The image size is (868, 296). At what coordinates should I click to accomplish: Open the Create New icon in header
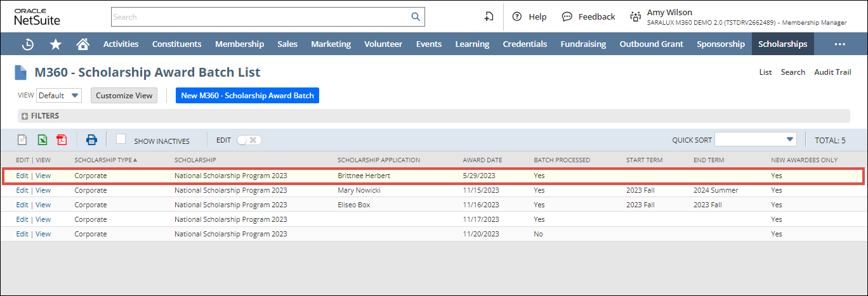coord(489,17)
